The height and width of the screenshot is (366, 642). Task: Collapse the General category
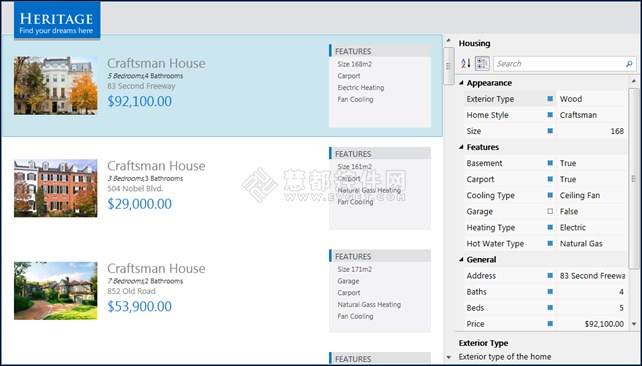point(461,260)
